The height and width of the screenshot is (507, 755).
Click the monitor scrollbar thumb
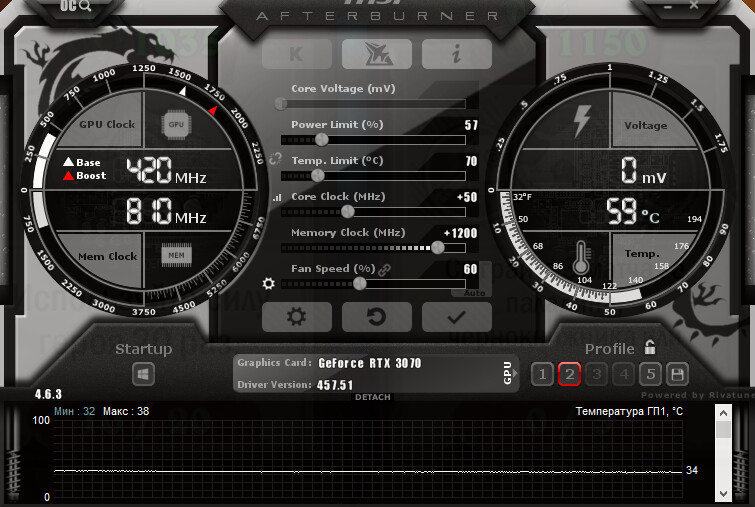tap(723, 429)
